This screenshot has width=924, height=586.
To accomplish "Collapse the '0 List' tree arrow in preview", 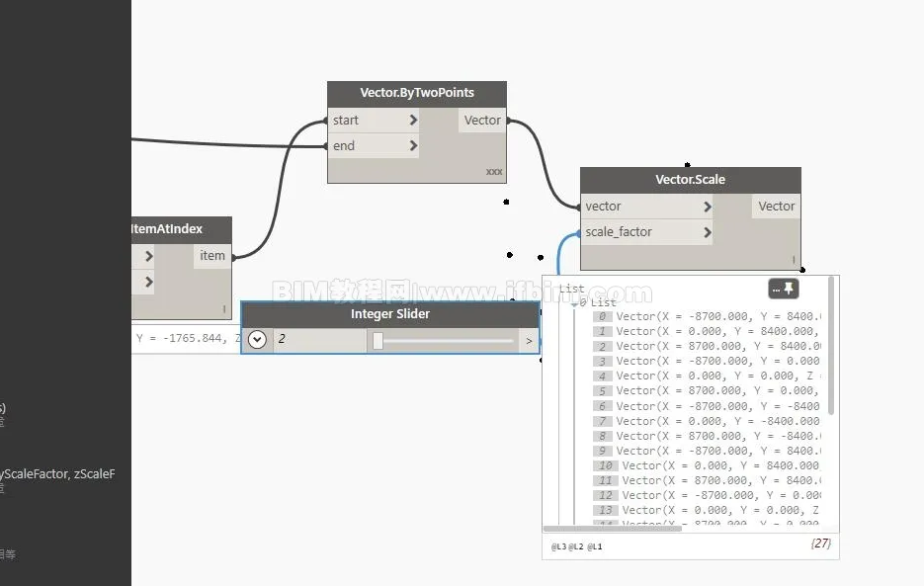I will point(574,304).
